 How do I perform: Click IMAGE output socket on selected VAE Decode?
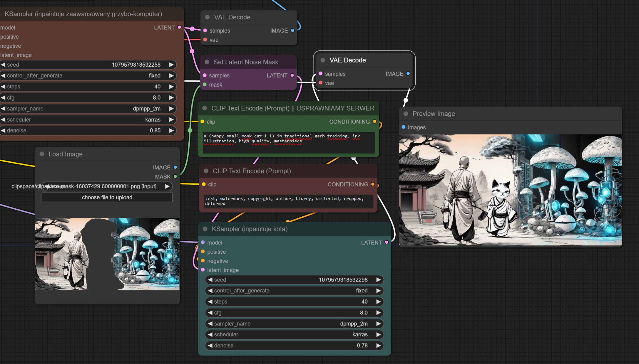pyautogui.click(x=408, y=74)
